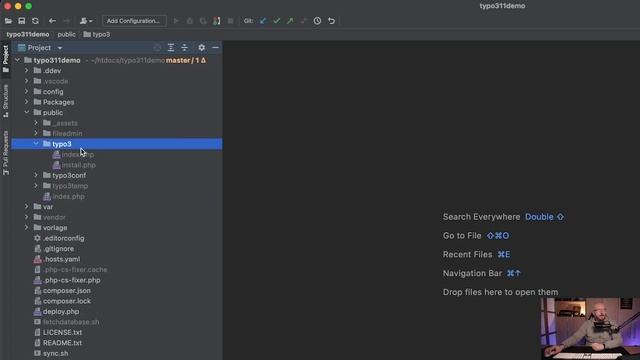The image size is (640, 360).
Task: Expand the .vscode folder
Action: (27, 81)
